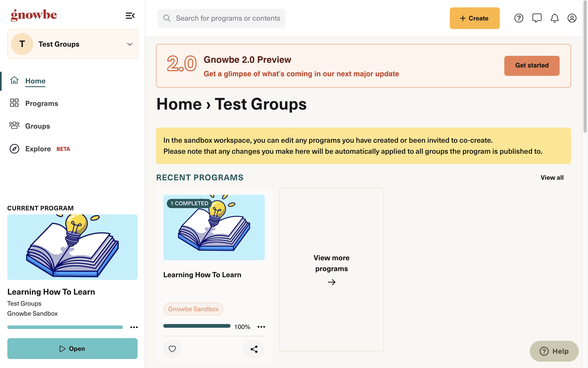Open the user profile icon
The height and width of the screenshot is (368, 588).
pos(572,18)
